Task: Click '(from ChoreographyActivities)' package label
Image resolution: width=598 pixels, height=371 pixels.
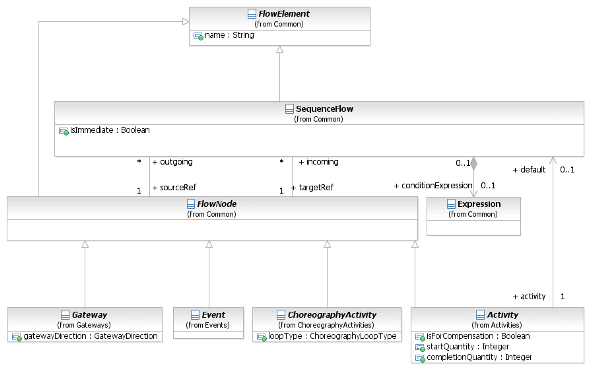Action: tap(326, 325)
